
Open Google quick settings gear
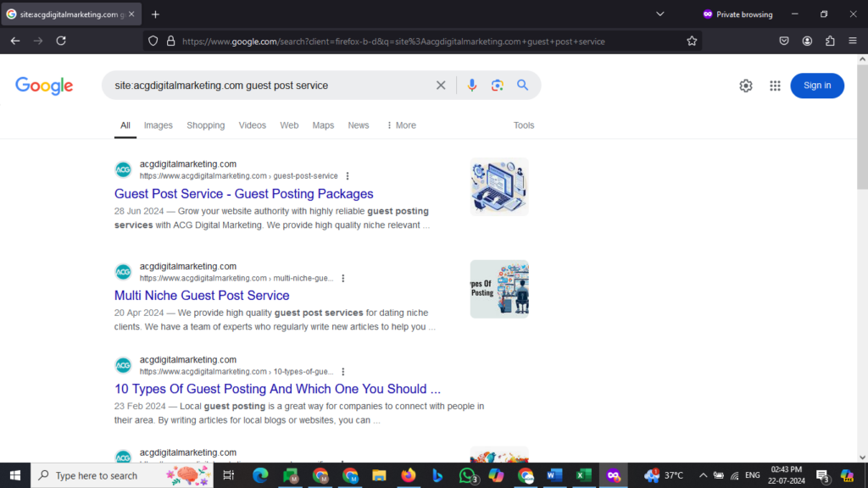click(746, 86)
